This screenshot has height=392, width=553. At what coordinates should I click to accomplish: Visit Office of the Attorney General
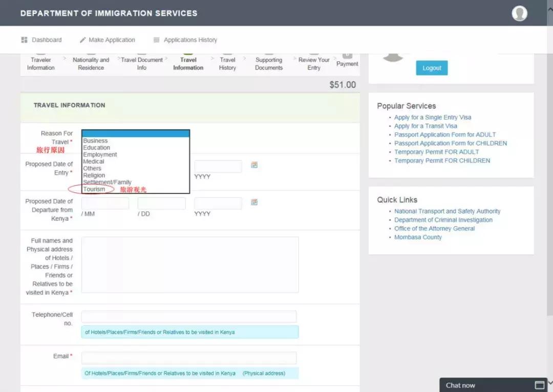[x=435, y=228]
